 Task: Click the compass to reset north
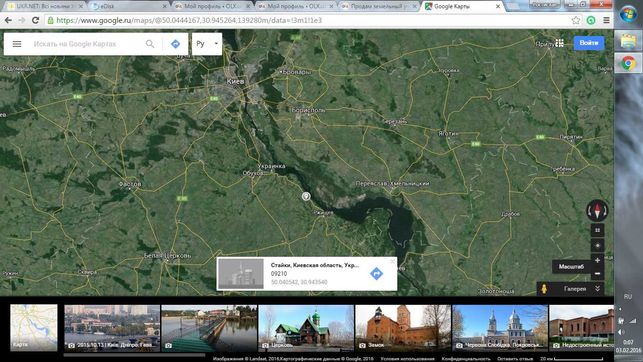(x=597, y=211)
